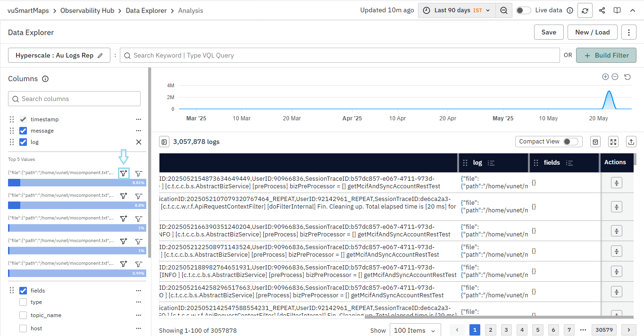Click the zoom out time range icon
644x336 pixels.
coord(504,10)
